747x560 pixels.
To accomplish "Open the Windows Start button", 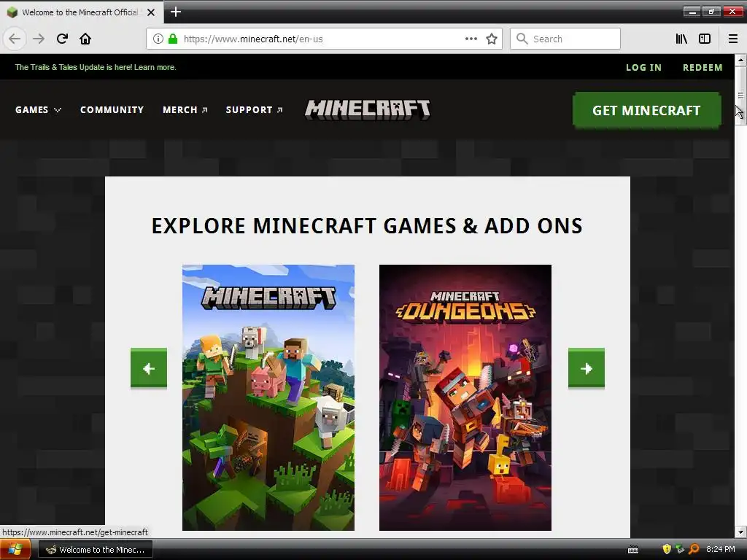I will click(x=15, y=550).
